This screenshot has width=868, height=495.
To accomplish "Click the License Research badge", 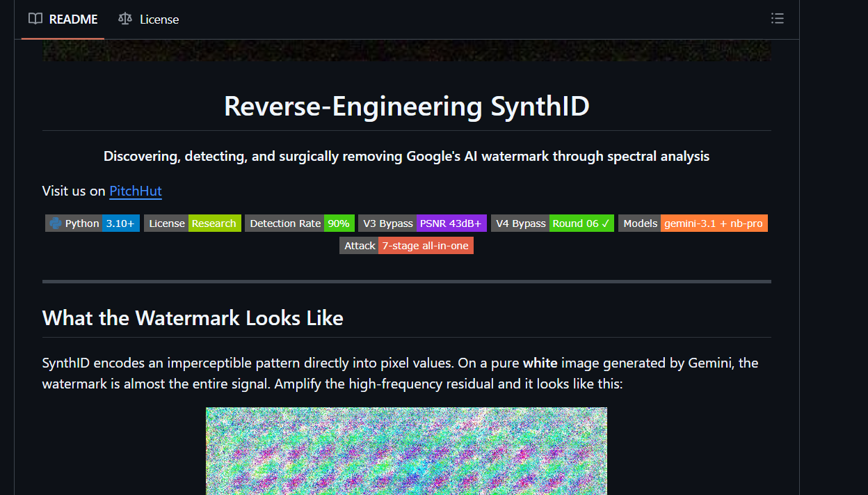I will point(193,223).
